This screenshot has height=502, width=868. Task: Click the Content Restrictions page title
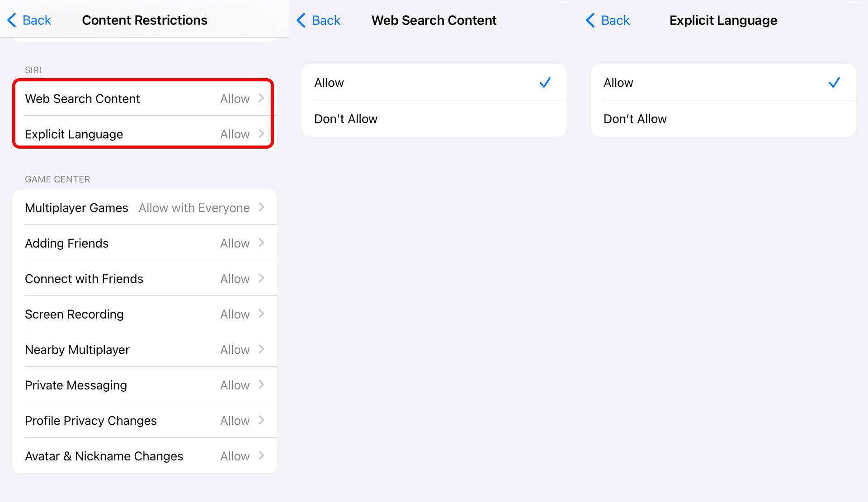point(145,20)
